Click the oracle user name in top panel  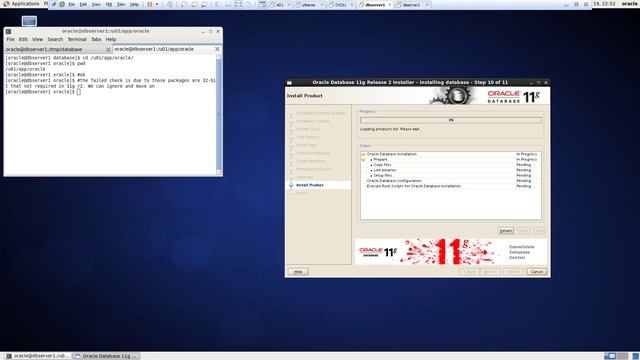pyautogui.click(x=630, y=4)
